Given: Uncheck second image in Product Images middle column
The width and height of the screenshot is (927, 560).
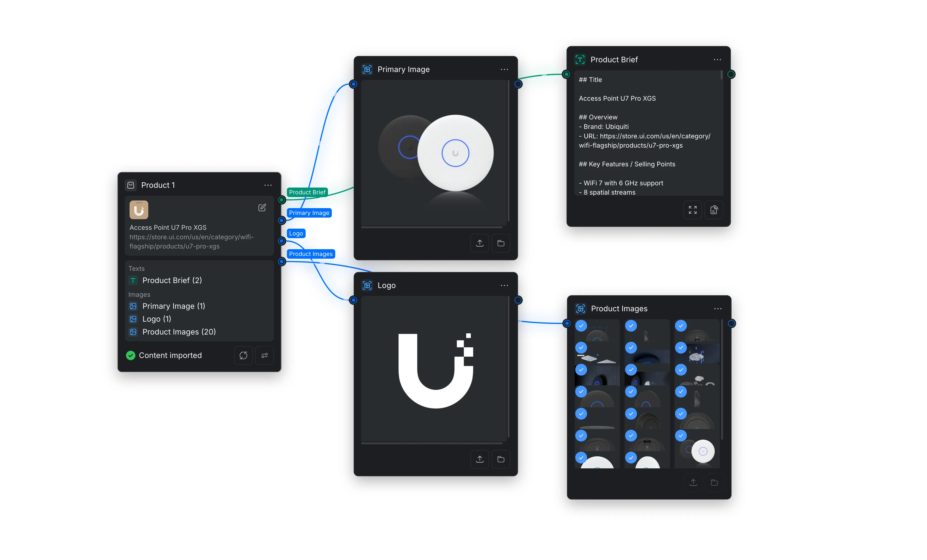Looking at the screenshot, I should [631, 348].
